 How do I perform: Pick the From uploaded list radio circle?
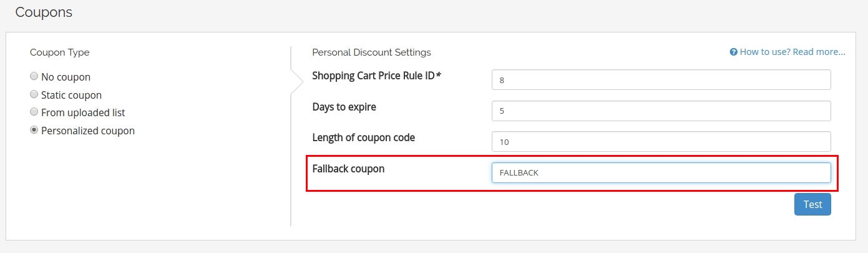(x=34, y=112)
